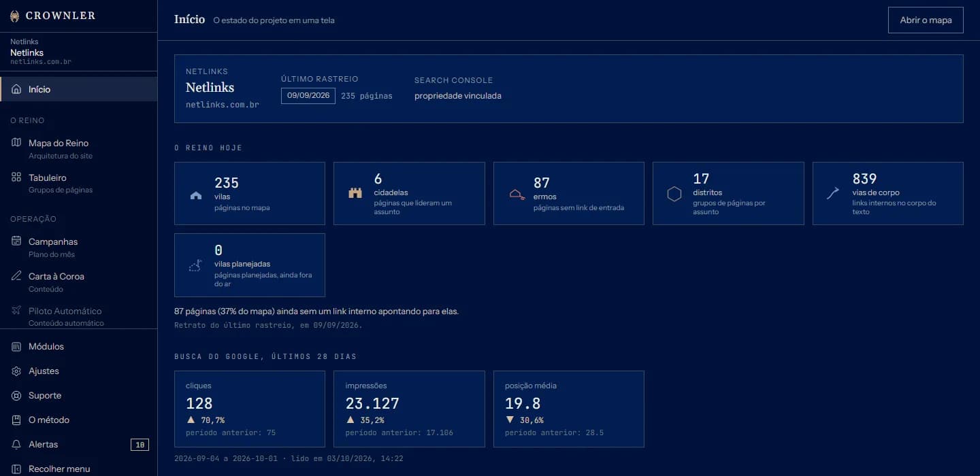The width and height of the screenshot is (980, 476).
Task: Click the 30,6% position change indicator
Action: coord(524,420)
